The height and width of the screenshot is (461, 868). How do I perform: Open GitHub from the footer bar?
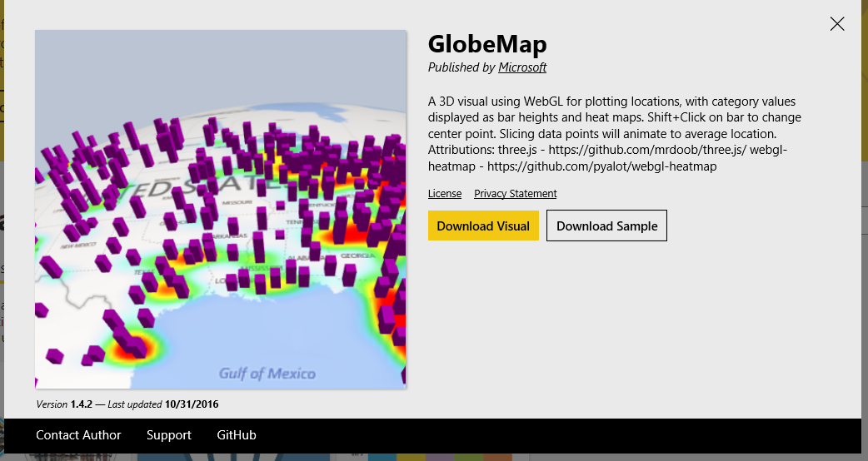237,435
